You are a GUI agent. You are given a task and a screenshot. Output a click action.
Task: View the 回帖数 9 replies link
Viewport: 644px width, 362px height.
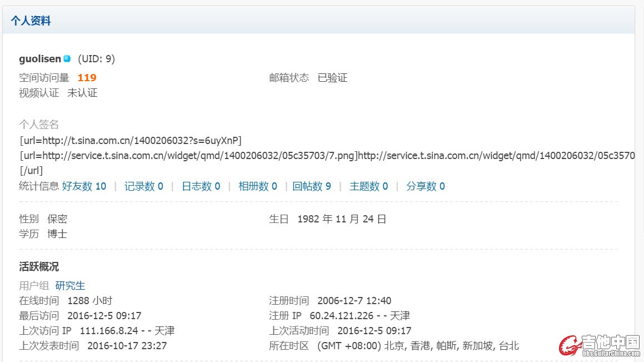point(312,186)
